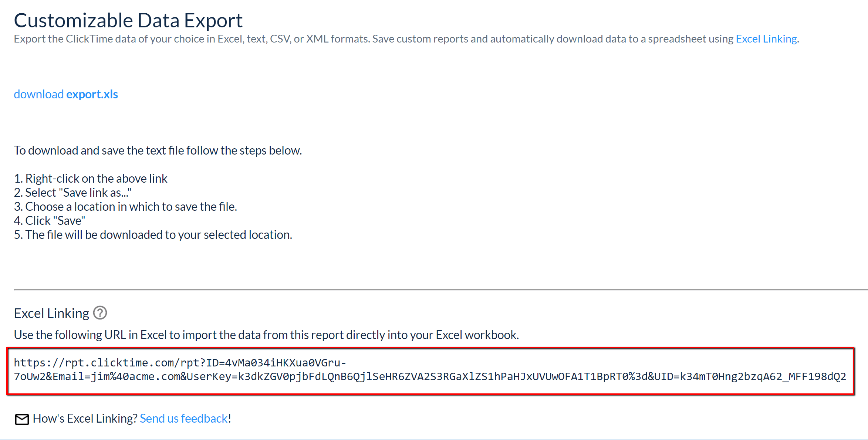The height and width of the screenshot is (440, 868).
Task: Click the horizontal divider above Excel Linking
Action: point(441,290)
